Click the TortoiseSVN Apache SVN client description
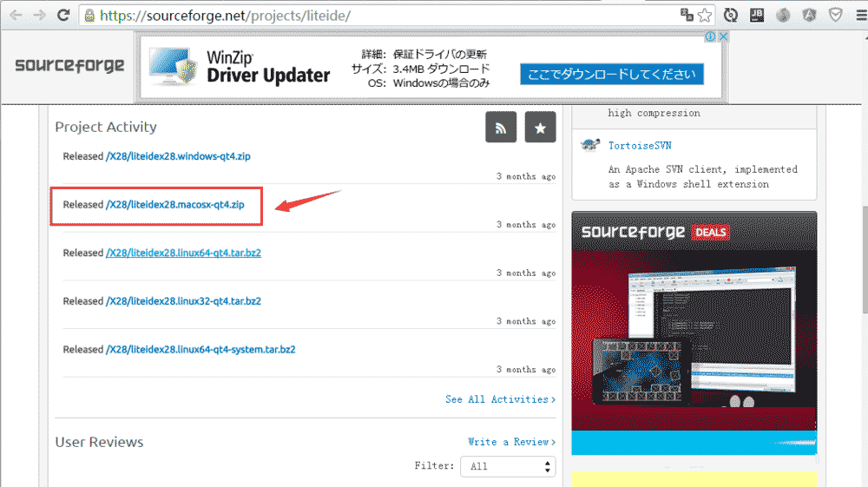The height and width of the screenshot is (487, 868). (x=703, y=176)
